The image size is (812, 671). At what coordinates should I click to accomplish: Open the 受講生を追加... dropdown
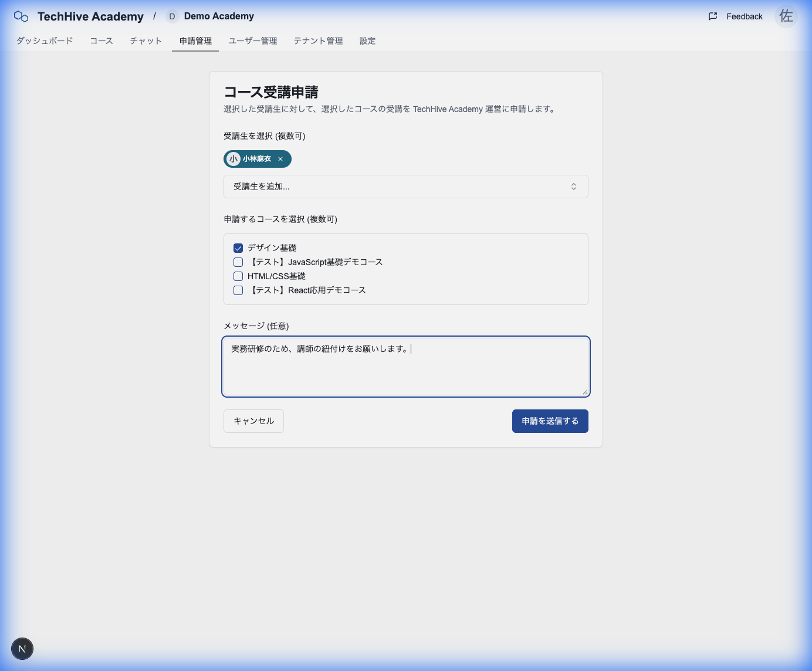(x=406, y=187)
